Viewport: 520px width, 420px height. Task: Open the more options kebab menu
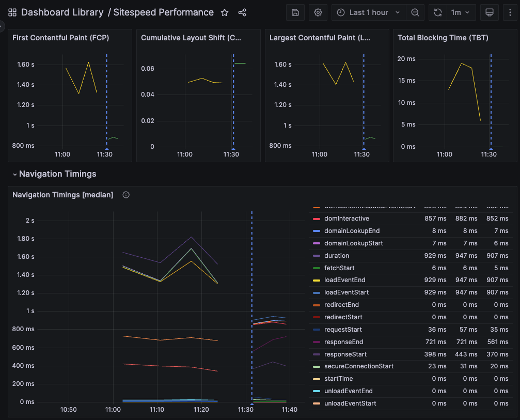[510, 12]
